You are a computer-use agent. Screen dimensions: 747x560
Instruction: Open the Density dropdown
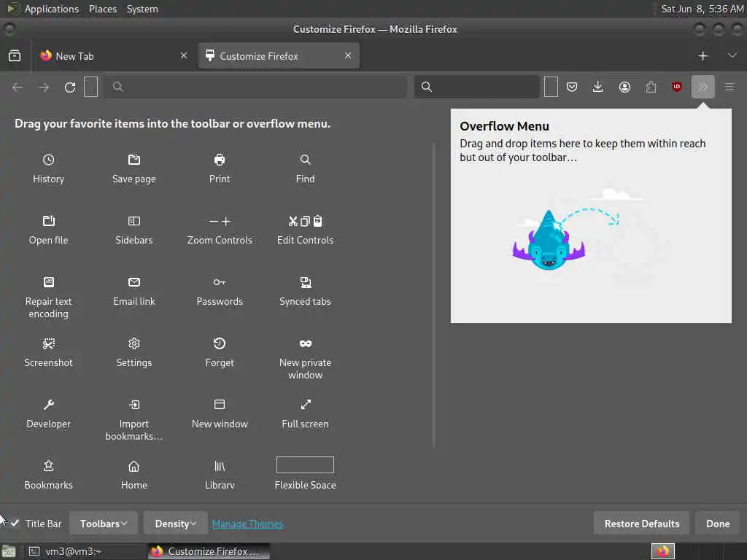[175, 524]
